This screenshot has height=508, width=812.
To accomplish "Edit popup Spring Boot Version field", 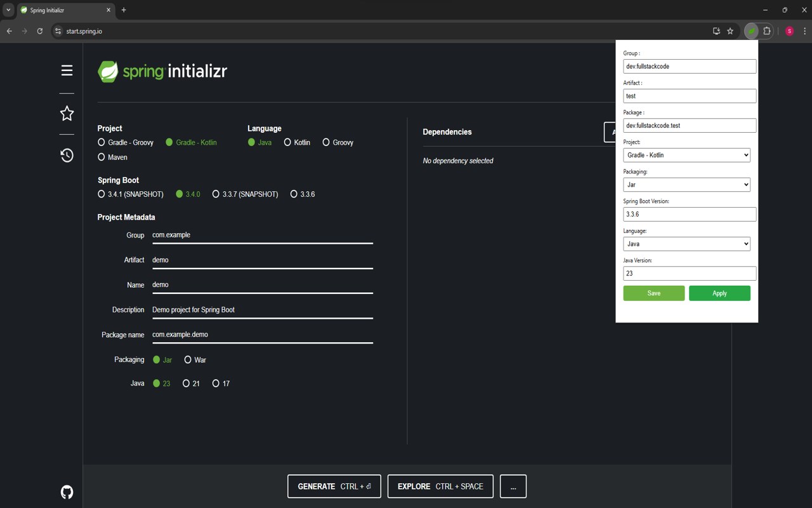I will (x=690, y=214).
